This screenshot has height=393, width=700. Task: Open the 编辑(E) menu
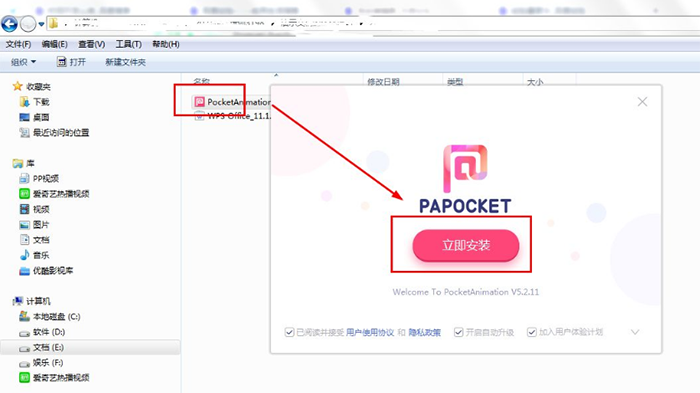pyautogui.click(x=54, y=44)
